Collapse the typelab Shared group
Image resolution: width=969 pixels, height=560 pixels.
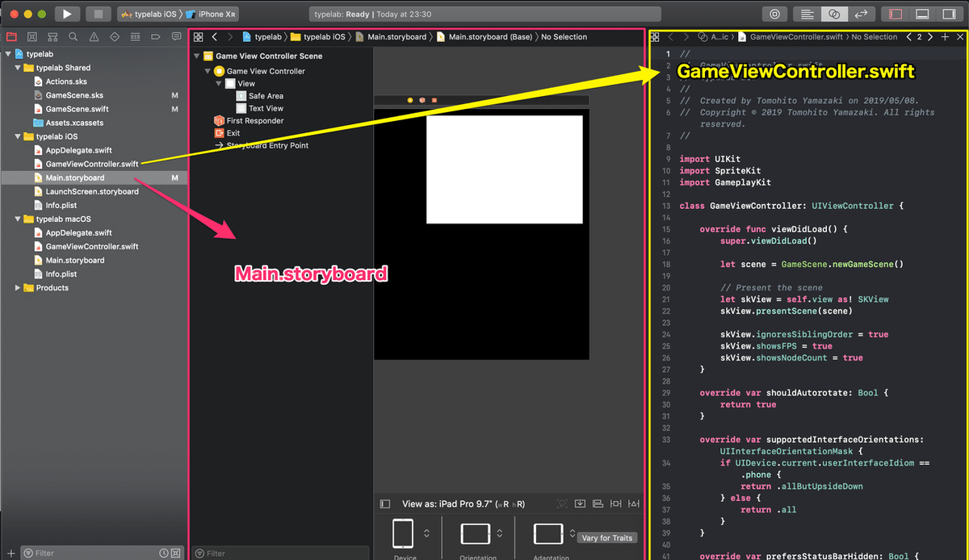18,68
